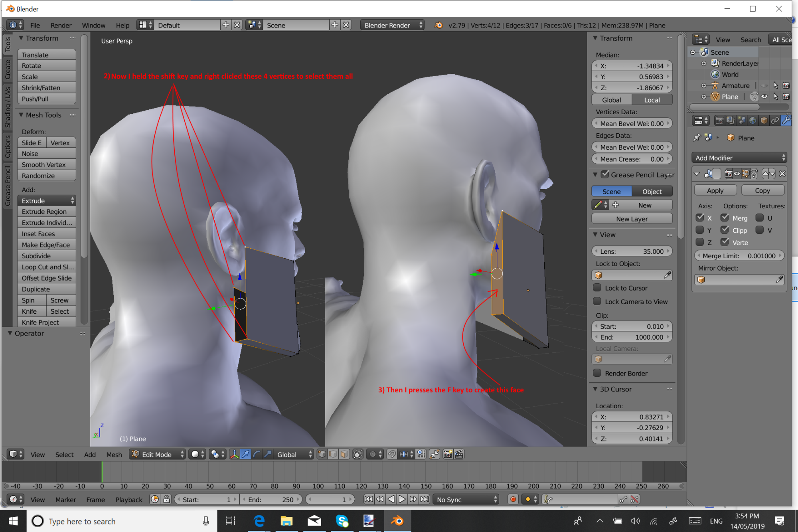
Task: Expand the Armature tree item
Action: (x=704, y=85)
